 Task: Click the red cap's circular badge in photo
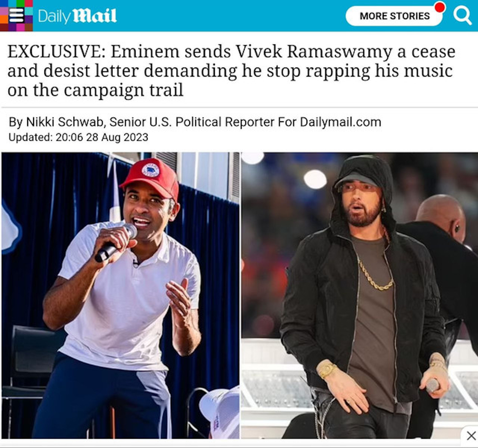coord(150,169)
